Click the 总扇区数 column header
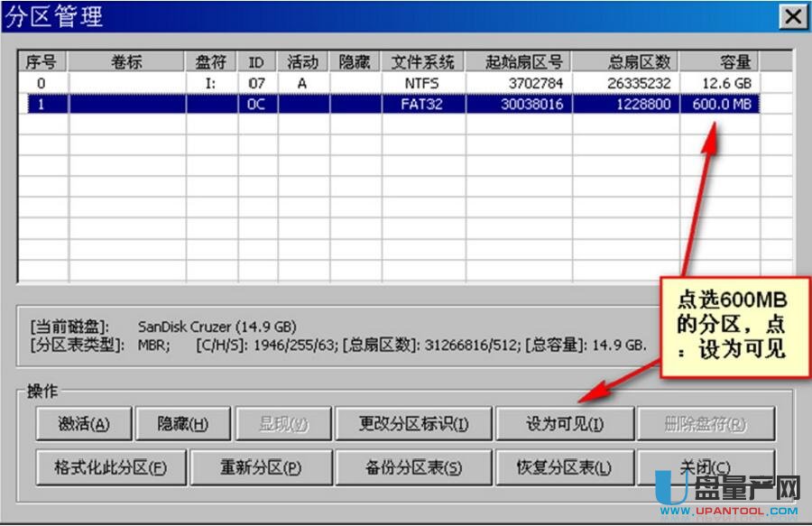Screen dimensions: 812x526 (626, 61)
